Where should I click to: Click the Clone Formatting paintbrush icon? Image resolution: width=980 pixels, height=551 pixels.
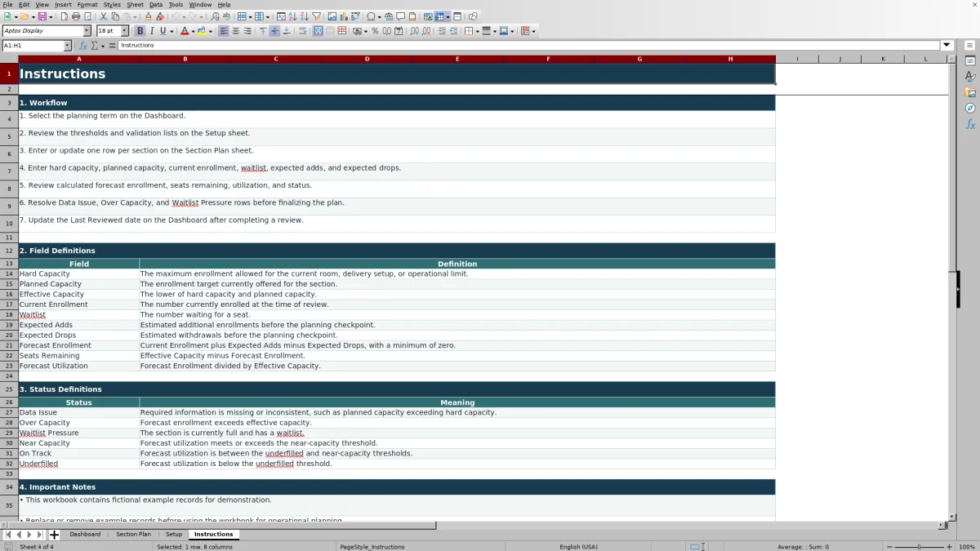click(148, 16)
